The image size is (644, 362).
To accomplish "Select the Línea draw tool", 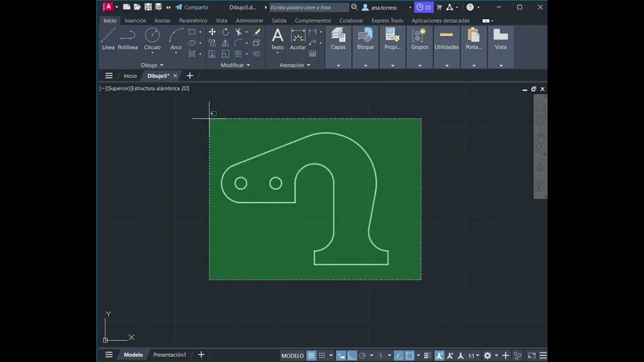I will (x=108, y=39).
